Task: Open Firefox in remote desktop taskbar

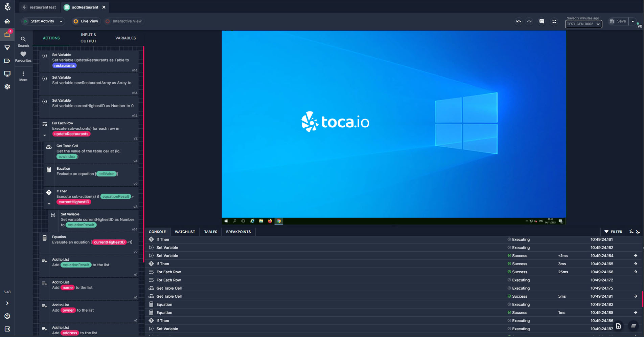Action: (270, 221)
